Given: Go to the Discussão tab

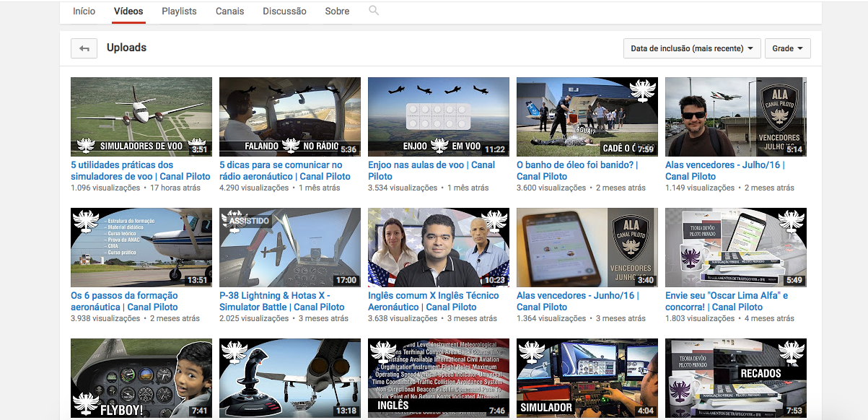Looking at the screenshot, I should click(284, 12).
